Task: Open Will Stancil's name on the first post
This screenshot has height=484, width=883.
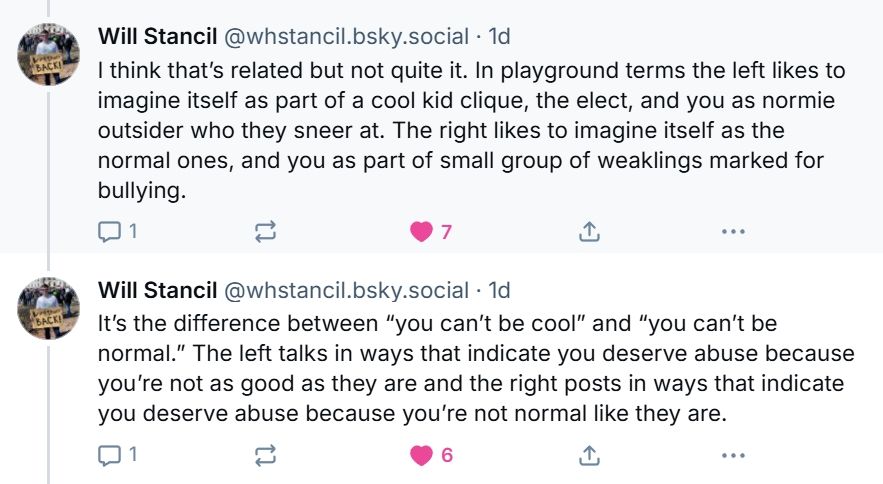Action: pos(157,37)
